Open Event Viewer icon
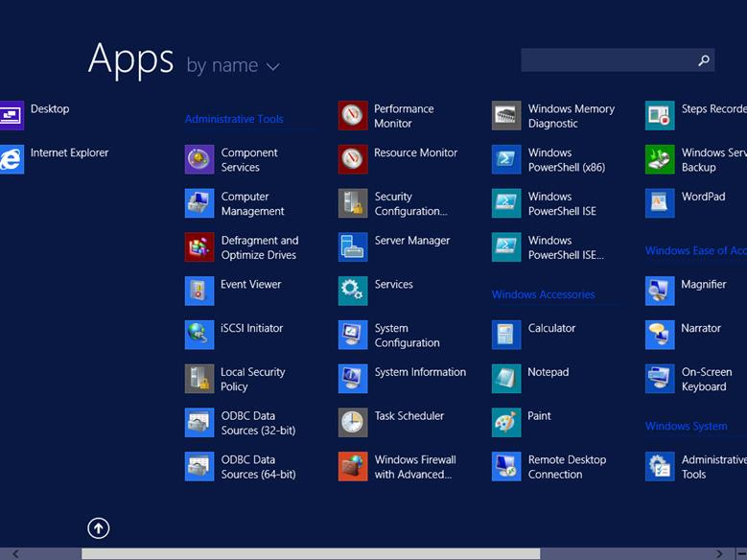747x560 pixels. click(x=199, y=291)
